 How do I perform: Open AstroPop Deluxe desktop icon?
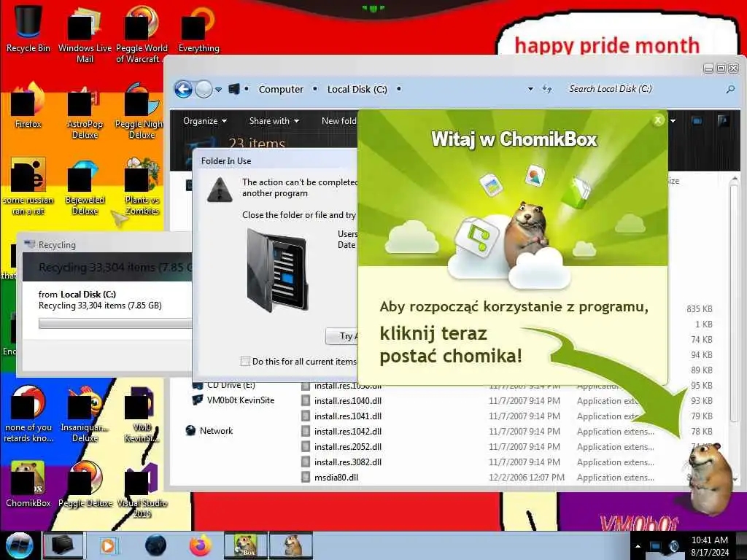[x=85, y=111]
